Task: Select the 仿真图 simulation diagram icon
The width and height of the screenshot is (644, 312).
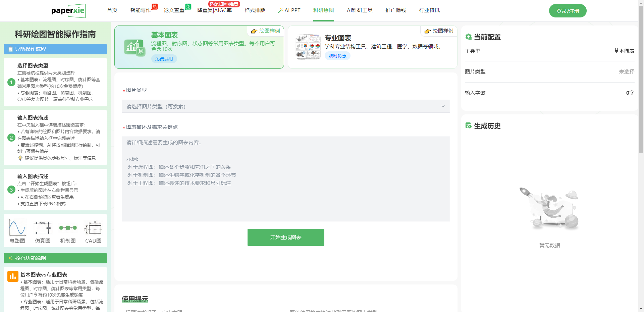Action: [x=43, y=228]
